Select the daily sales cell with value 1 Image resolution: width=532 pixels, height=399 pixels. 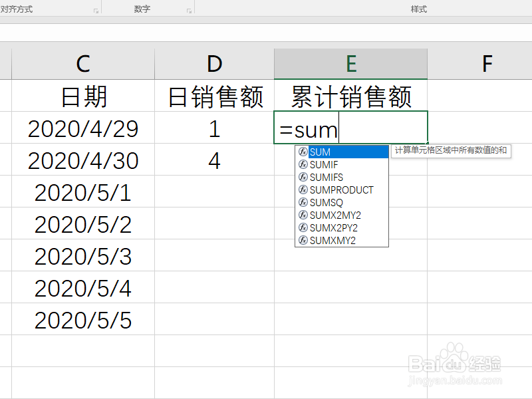(214, 128)
